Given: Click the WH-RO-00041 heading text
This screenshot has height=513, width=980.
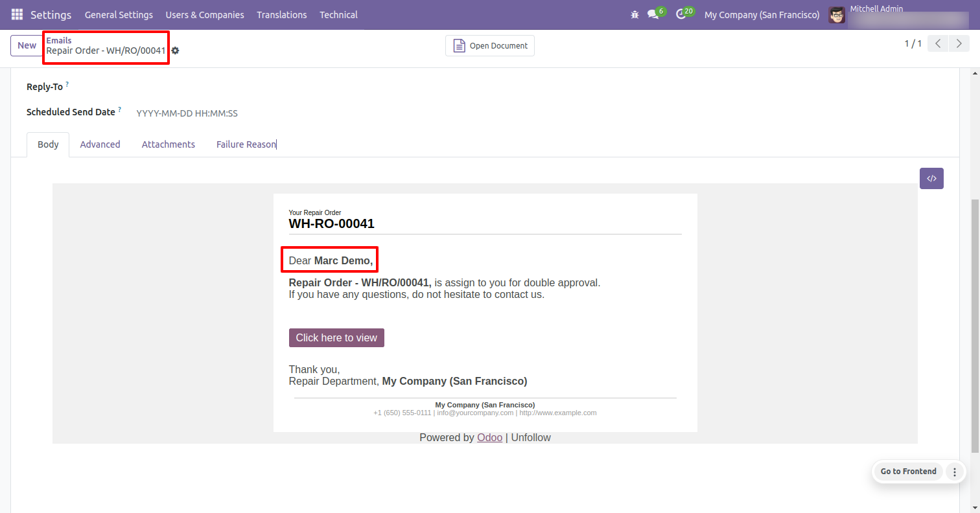Looking at the screenshot, I should click(x=332, y=224).
